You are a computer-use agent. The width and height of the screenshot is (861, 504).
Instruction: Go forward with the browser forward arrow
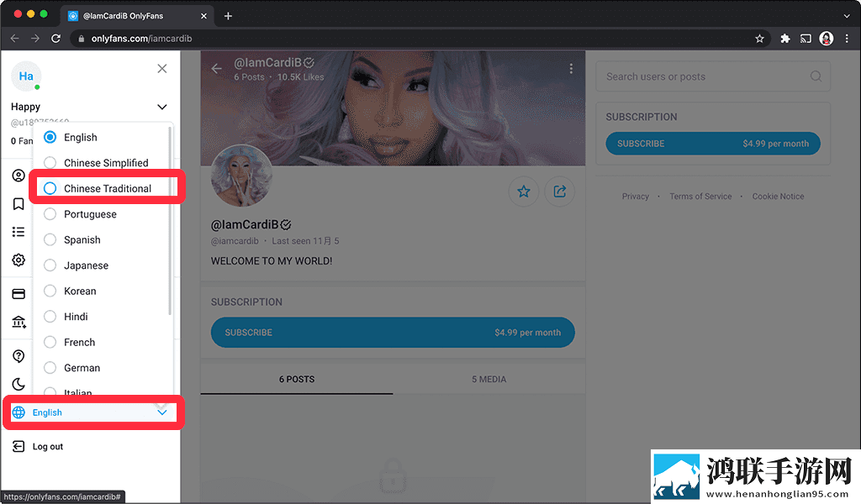pos(35,39)
